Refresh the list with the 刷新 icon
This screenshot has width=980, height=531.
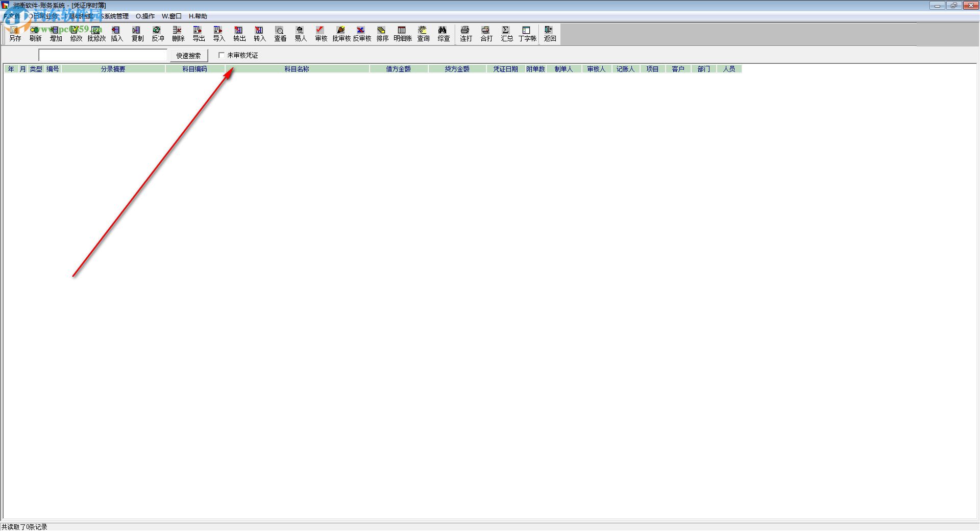(35, 34)
